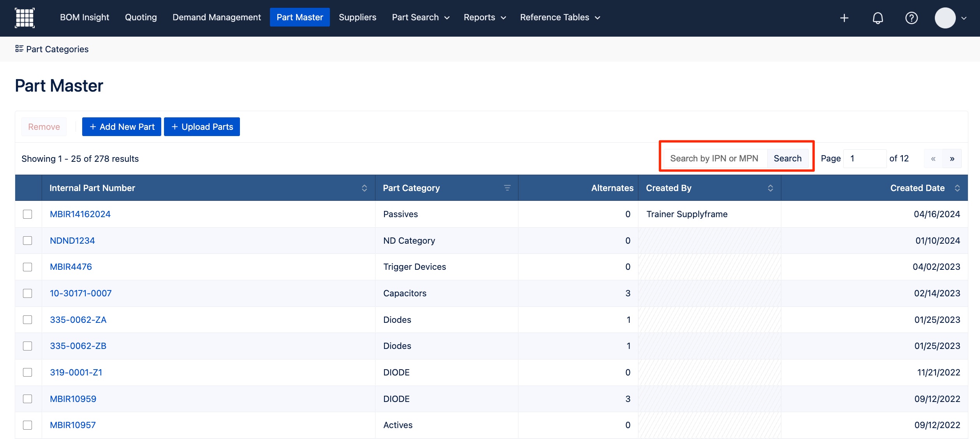This screenshot has width=980, height=439.
Task: Open the notifications bell
Action: click(878, 18)
